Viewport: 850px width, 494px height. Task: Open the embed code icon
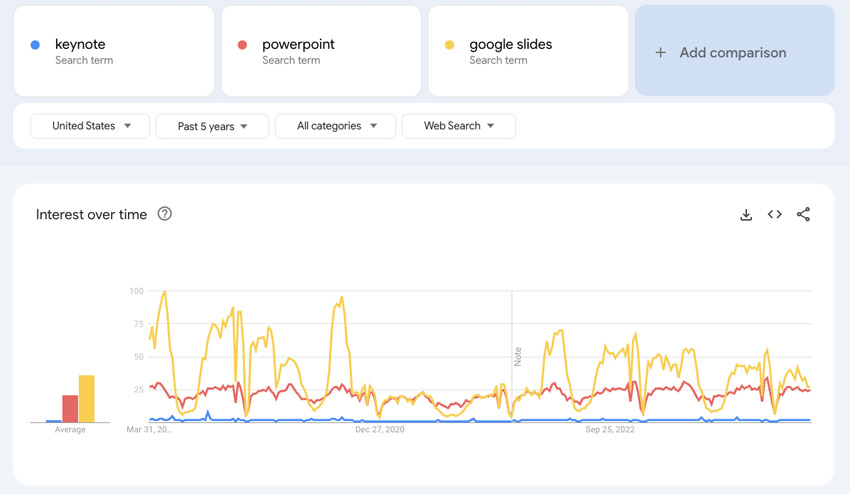tap(775, 214)
